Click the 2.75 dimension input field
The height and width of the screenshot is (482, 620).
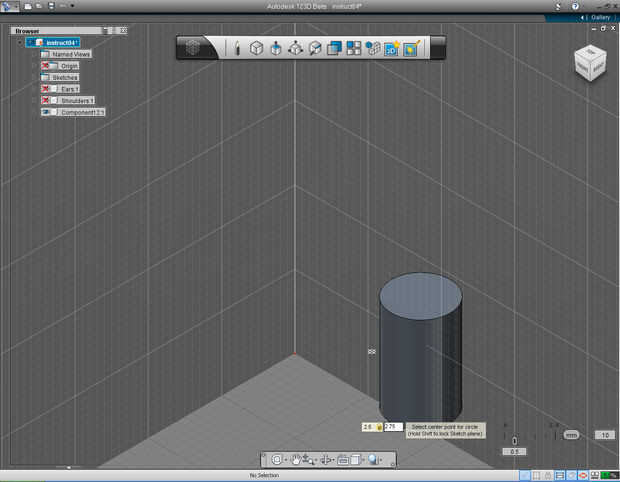click(393, 427)
